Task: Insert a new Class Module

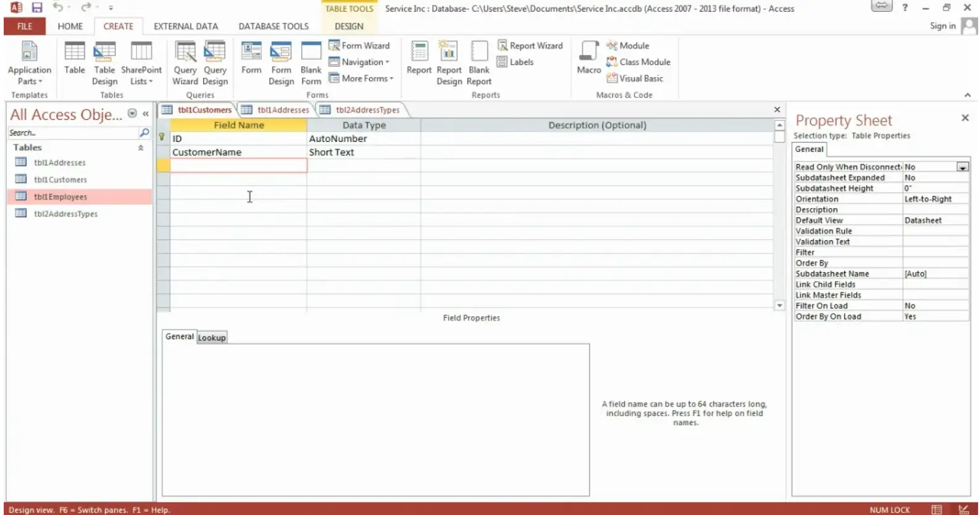Action: 639,62
